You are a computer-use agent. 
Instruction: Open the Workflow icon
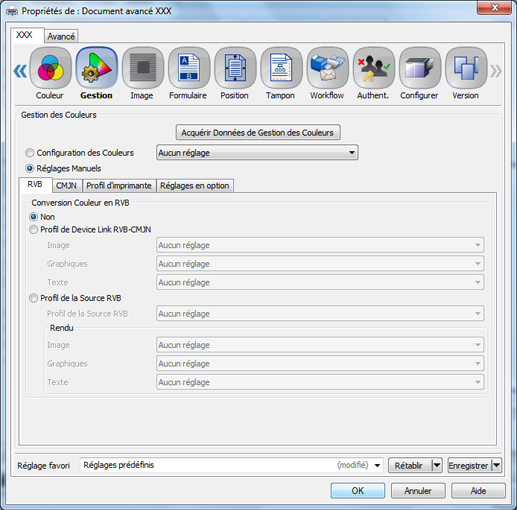[328, 68]
